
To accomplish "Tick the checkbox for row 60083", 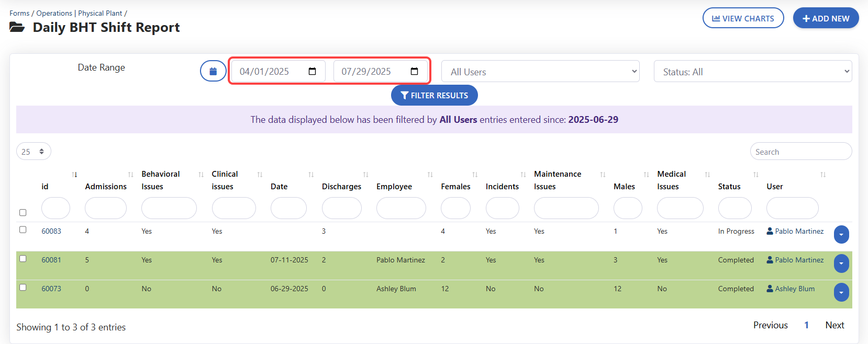I will [x=23, y=230].
